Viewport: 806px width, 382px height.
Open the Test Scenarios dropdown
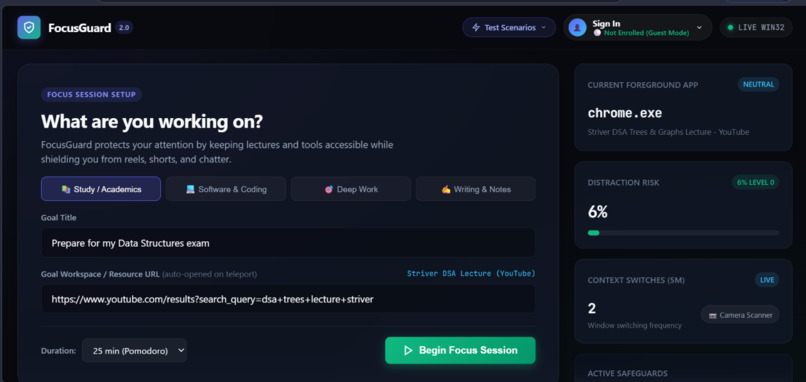coord(509,28)
